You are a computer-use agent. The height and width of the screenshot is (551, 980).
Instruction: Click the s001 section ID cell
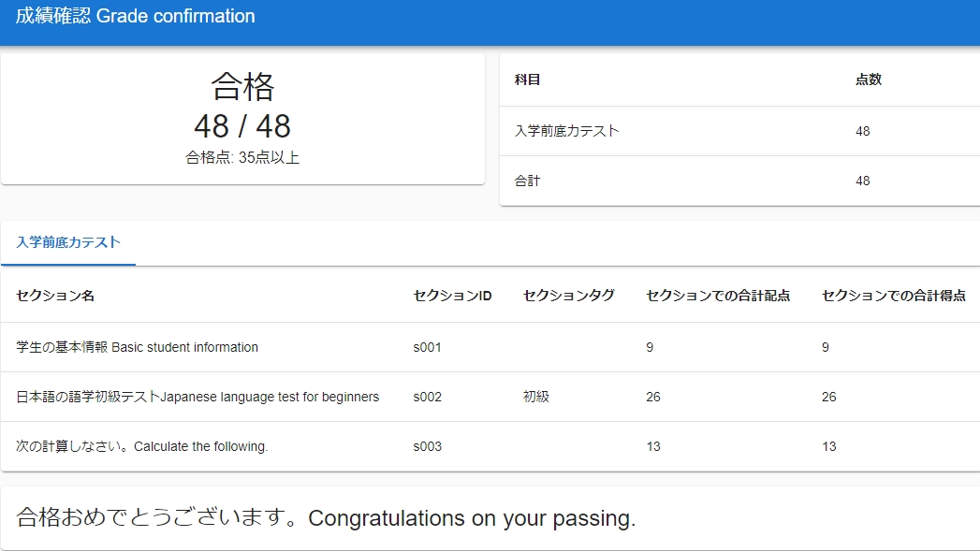pos(428,347)
